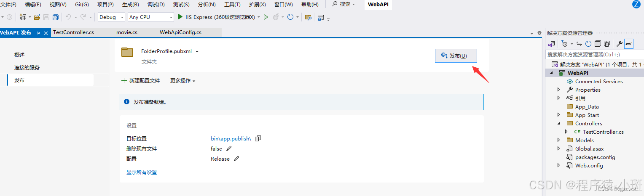Open the 生成(B) menu
644x196 pixels.
[x=130, y=5]
